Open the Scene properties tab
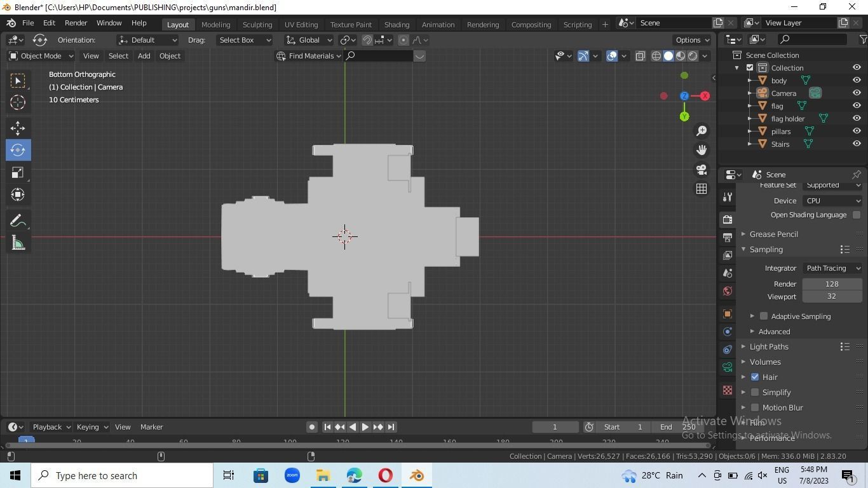868x488 pixels. click(728, 273)
